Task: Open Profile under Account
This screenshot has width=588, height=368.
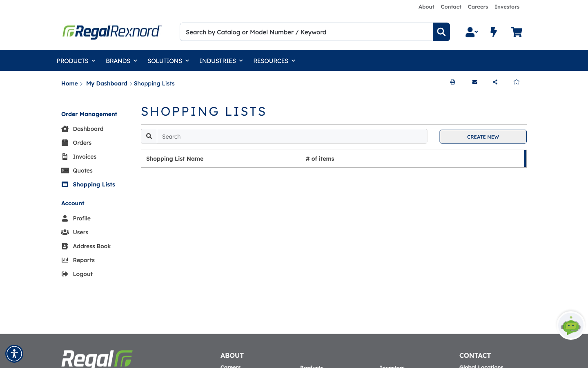Action: tap(82, 218)
